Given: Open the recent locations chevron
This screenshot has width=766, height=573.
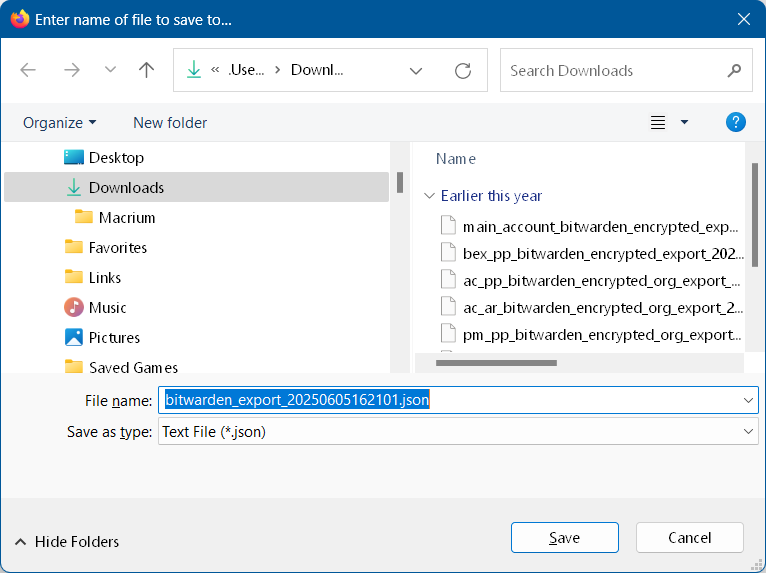Looking at the screenshot, I should coord(110,70).
